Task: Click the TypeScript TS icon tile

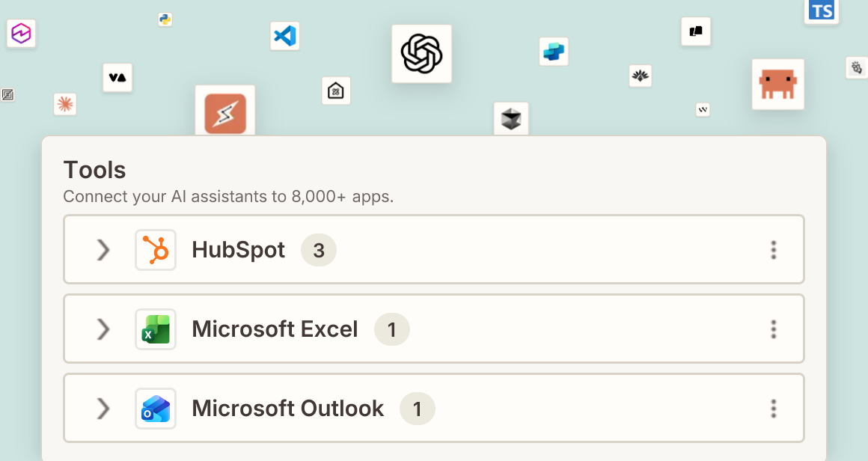Action: (822, 11)
